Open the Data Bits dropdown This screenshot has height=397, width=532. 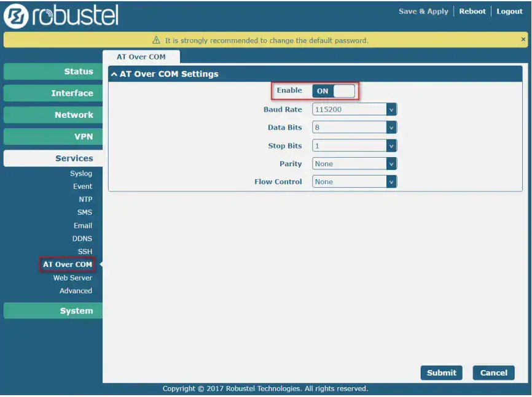354,128
